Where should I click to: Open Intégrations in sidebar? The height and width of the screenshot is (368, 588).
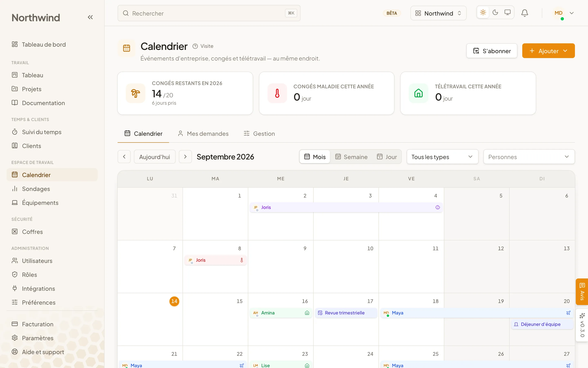point(52,288)
